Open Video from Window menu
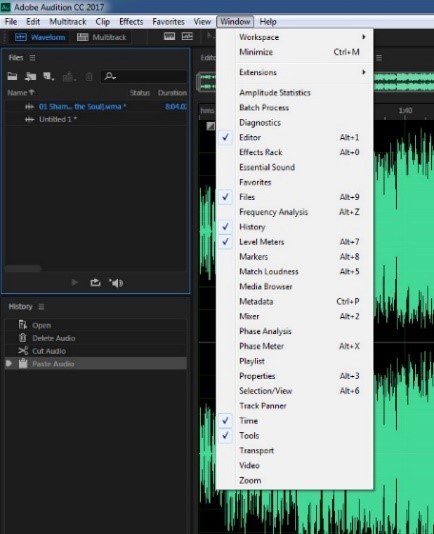 pyautogui.click(x=294, y=465)
